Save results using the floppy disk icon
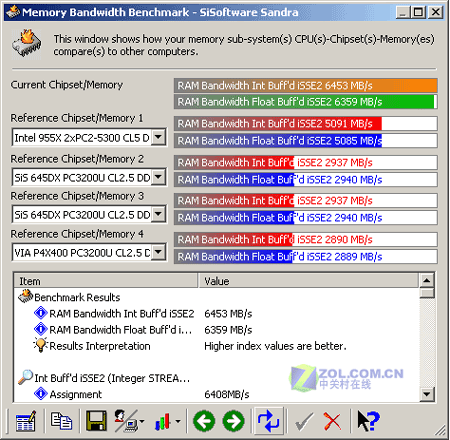Viewport: 450px width, 440px height. [x=96, y=421]
